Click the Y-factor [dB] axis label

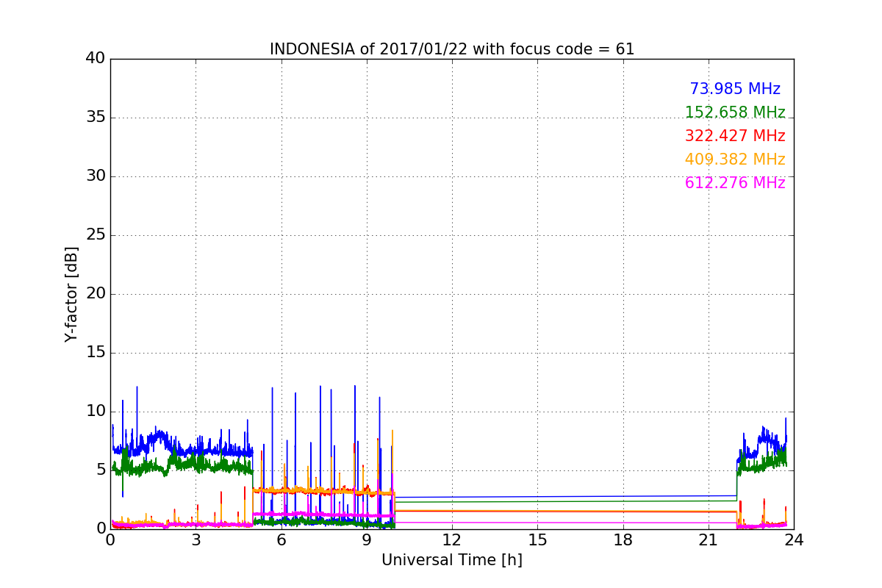click(71, 294)
